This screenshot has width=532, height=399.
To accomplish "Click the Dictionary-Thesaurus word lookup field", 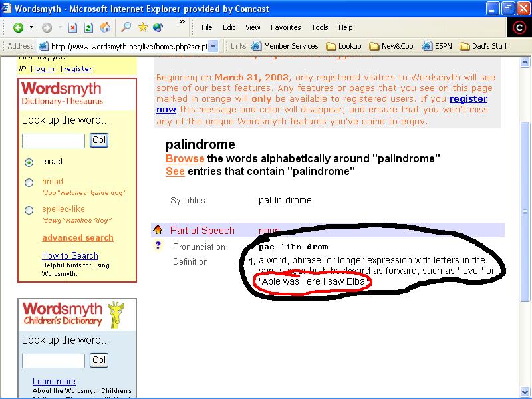I will (53, 141).
